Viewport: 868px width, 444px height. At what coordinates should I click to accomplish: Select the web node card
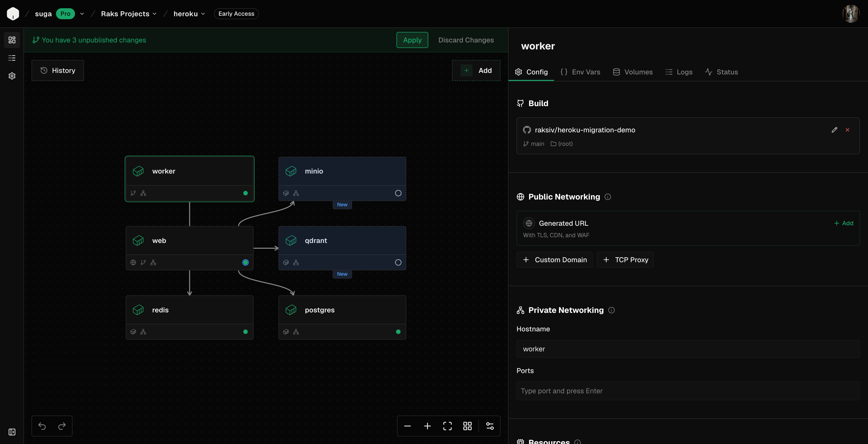coord(189,248)
